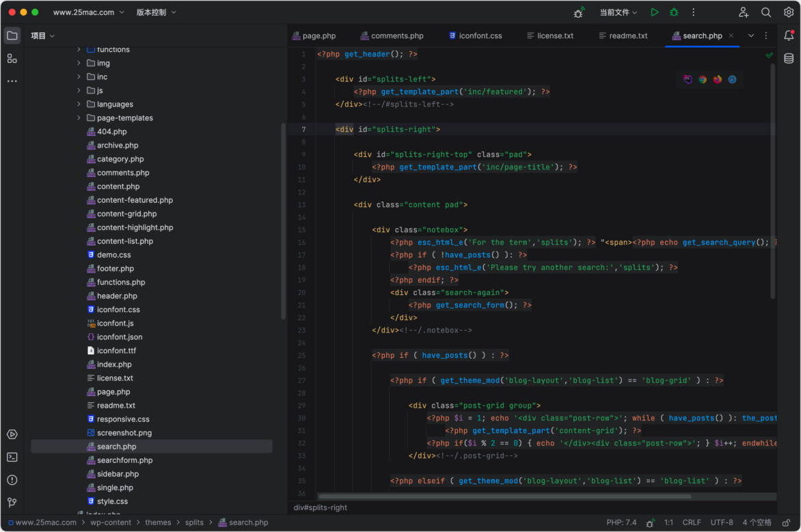Open the Database tool window icon
The width and height of the screenshot is (801, 532).
(x=789, y=58)
